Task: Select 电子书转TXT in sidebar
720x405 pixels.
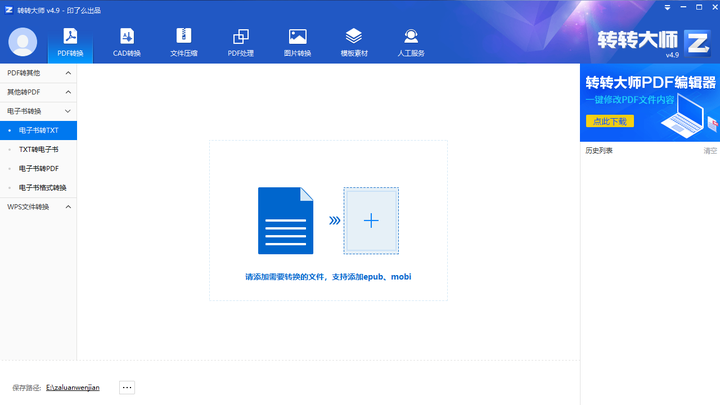Action: (x=38, y=130)
